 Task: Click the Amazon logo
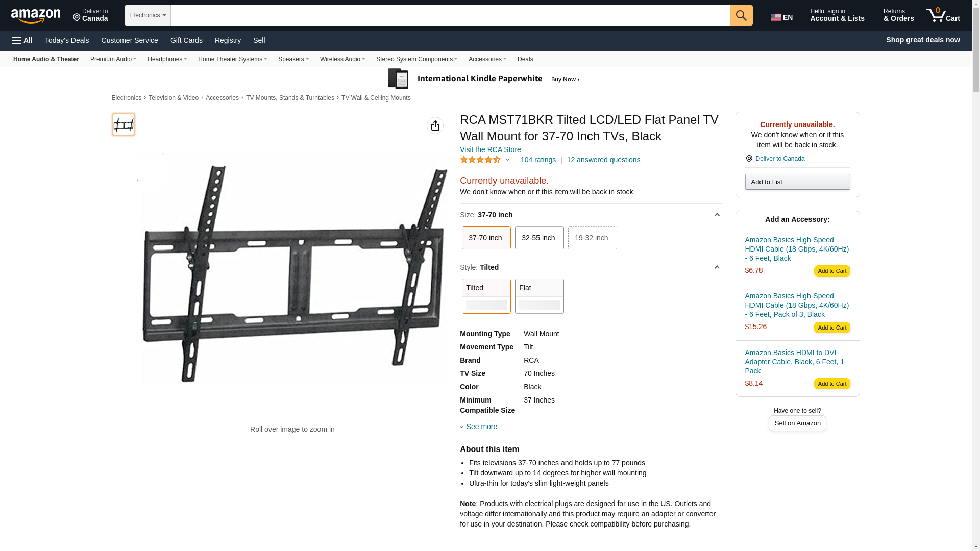tap(36, 16)
